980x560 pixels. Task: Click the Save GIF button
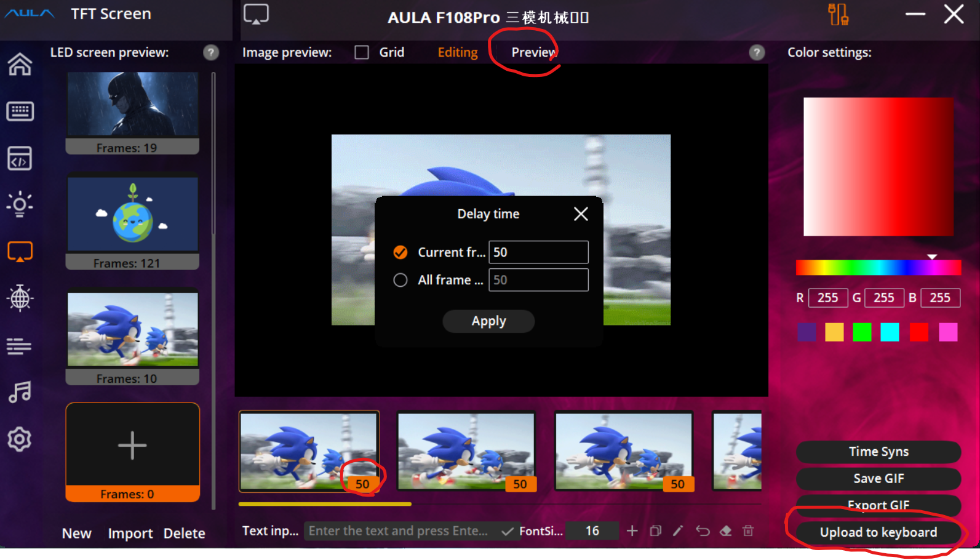coord(878,479)
